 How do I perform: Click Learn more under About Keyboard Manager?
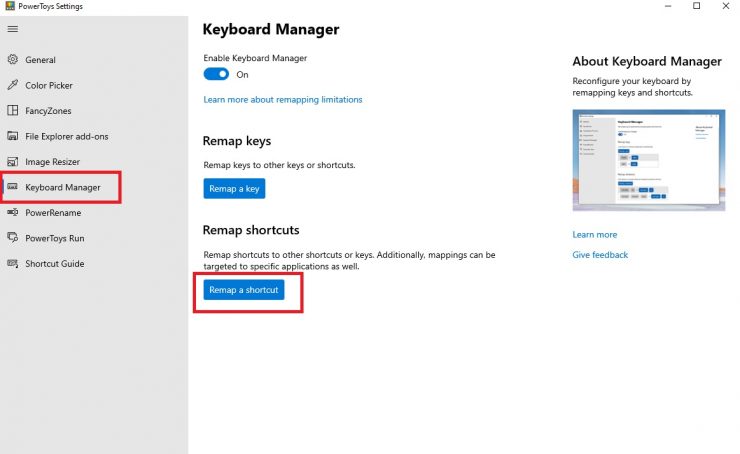pyautogui.click(x=595, y=235)
